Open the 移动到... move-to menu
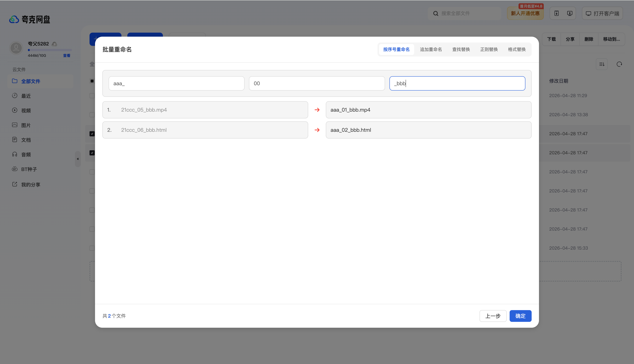 [x=611, y=39]
